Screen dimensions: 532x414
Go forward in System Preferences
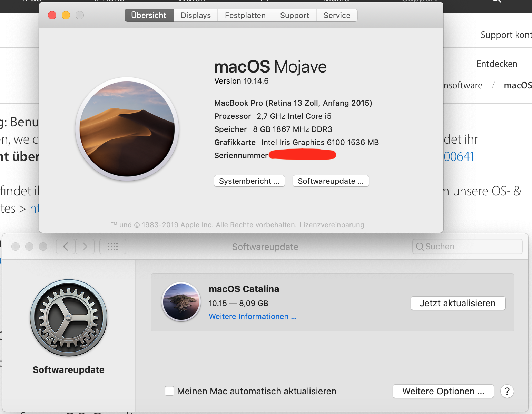[85, 247]
